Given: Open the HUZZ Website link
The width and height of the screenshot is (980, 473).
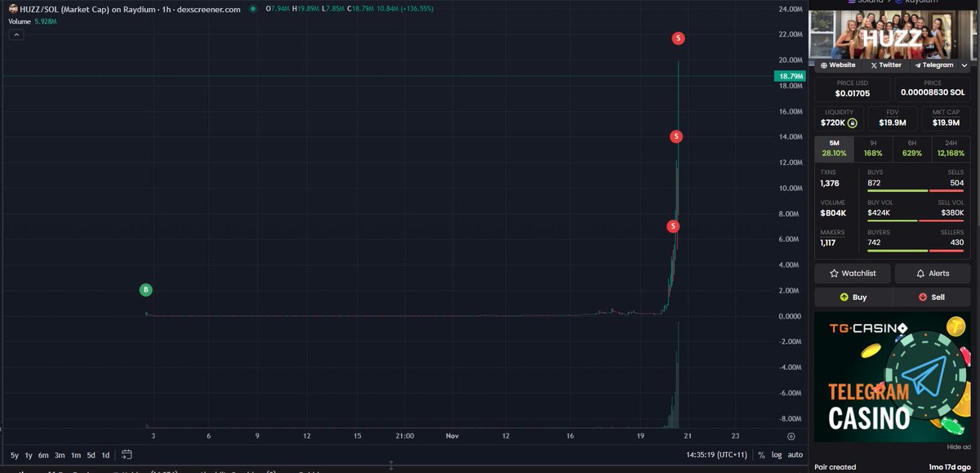Looking at the screenshot, I should pyautogui.click(x=838, y=65).
